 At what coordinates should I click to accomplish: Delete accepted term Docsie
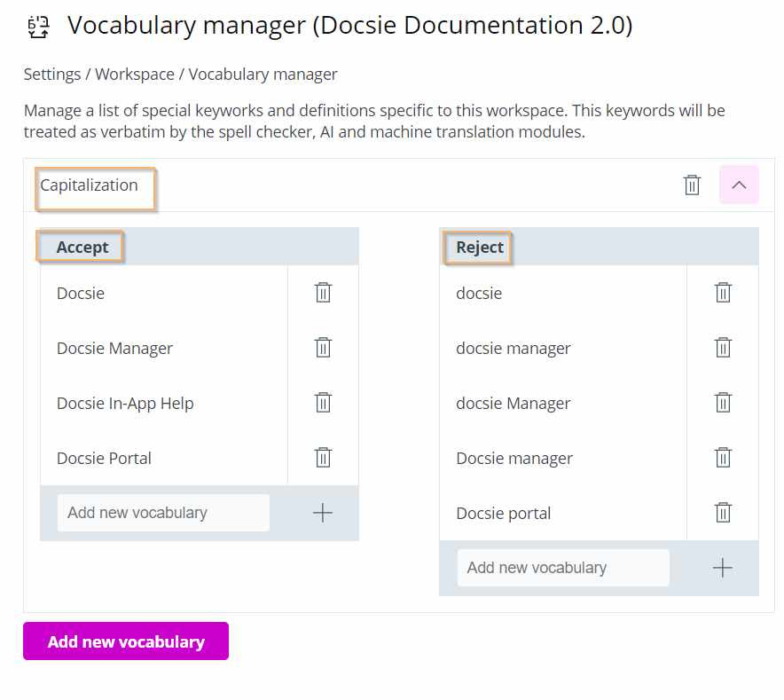point(323,293)
